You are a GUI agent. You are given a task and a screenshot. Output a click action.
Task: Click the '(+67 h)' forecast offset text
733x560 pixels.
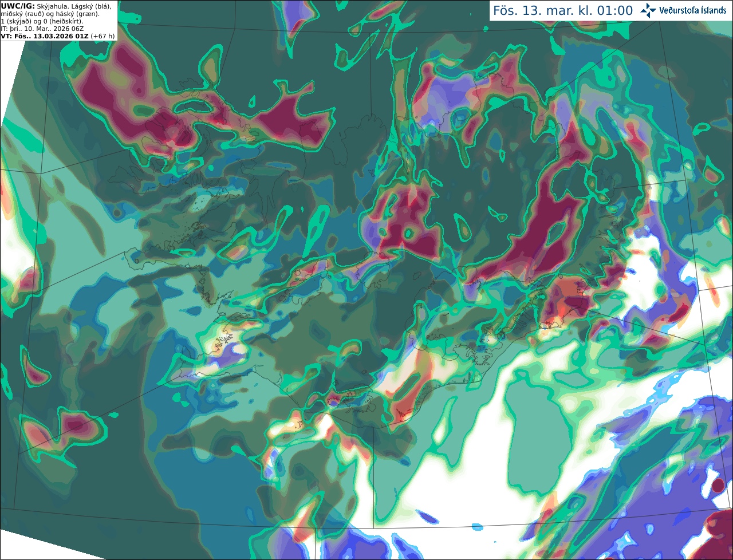tap(103, 36)
